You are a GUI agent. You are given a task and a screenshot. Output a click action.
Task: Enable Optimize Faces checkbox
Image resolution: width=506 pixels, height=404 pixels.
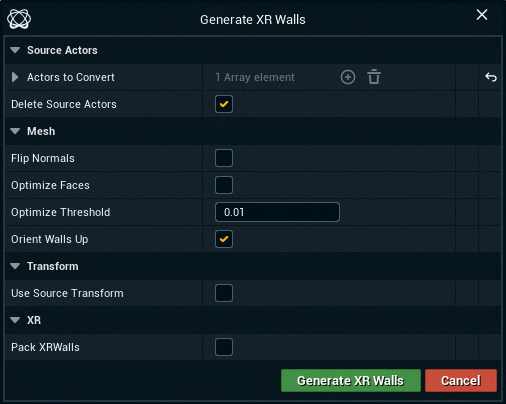click(224, 185)
